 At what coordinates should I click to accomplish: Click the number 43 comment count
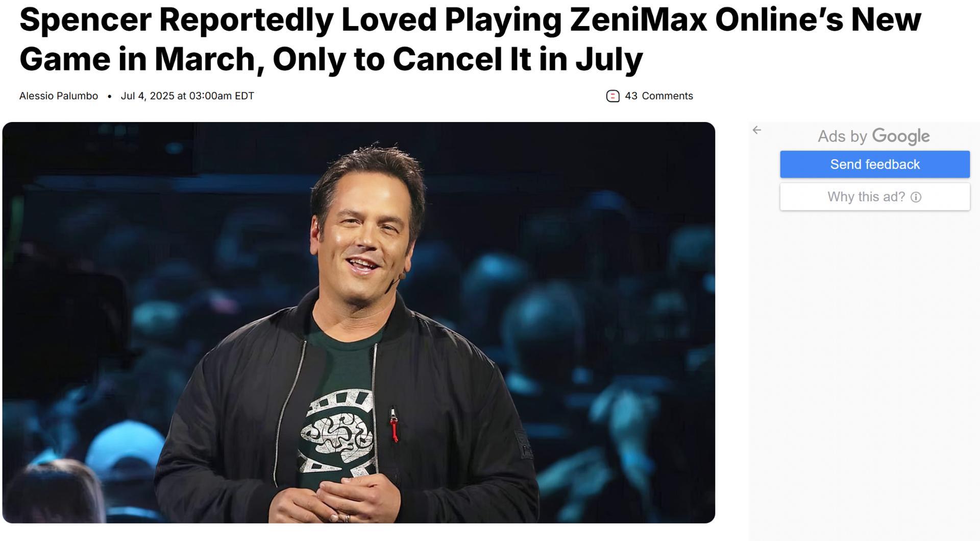631,96
